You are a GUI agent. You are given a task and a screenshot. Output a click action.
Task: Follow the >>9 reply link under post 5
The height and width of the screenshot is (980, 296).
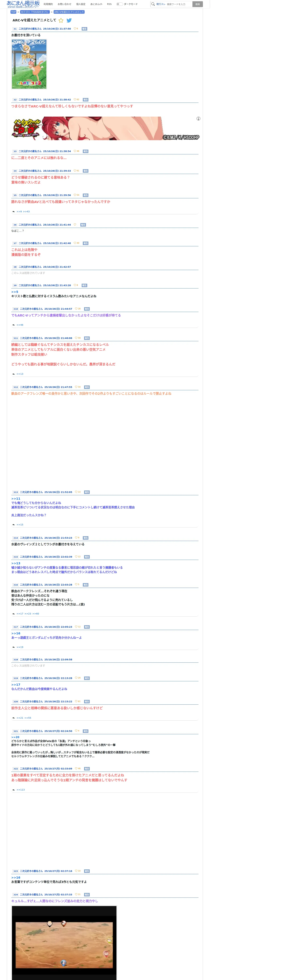tap(19, 212)
